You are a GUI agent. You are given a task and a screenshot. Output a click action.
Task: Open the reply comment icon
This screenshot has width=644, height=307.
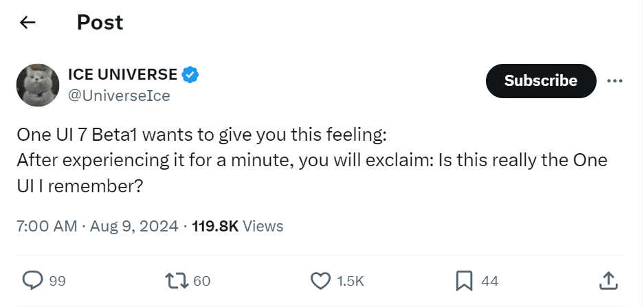pos(32,281)
